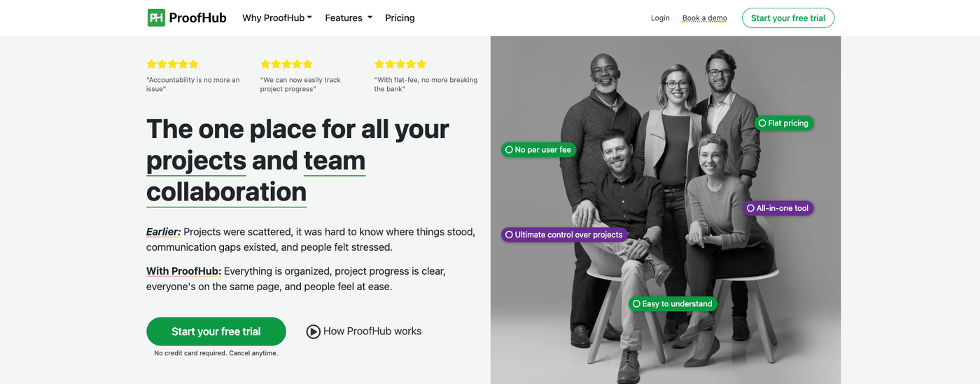This screenshot has width=980, height=384.
Task: Select the Ultimate control over projects badge
Action: (x=563, y=235)
